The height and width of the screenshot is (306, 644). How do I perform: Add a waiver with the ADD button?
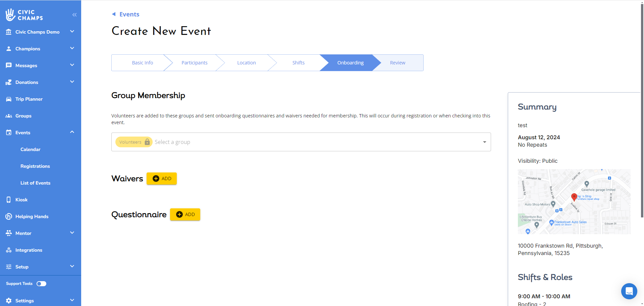(162, 178)
